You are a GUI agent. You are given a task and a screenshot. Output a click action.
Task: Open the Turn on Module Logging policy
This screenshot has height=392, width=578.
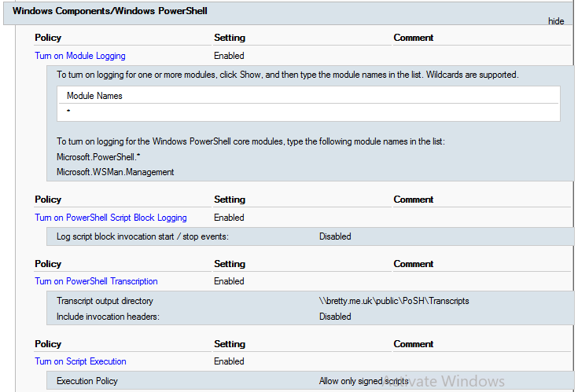point(80,56)
